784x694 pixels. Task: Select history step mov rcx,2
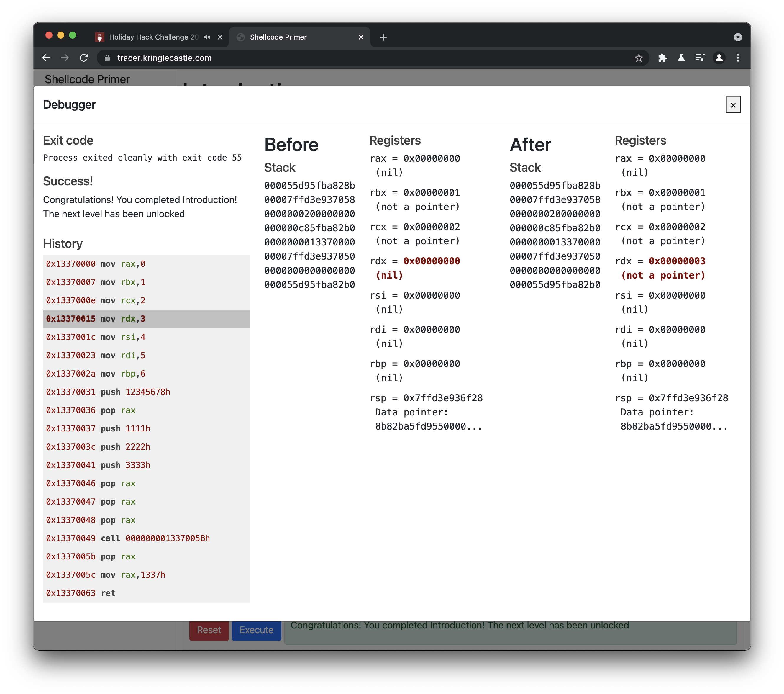tap(147, 301)
